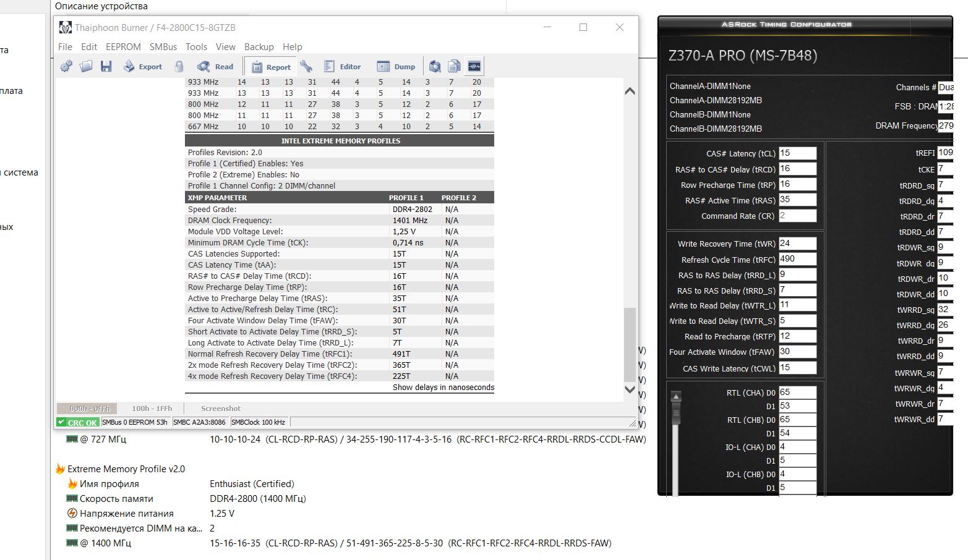Click the recommended DIMM row chip icon
This screenshot has width=968, height=560.
72,528
